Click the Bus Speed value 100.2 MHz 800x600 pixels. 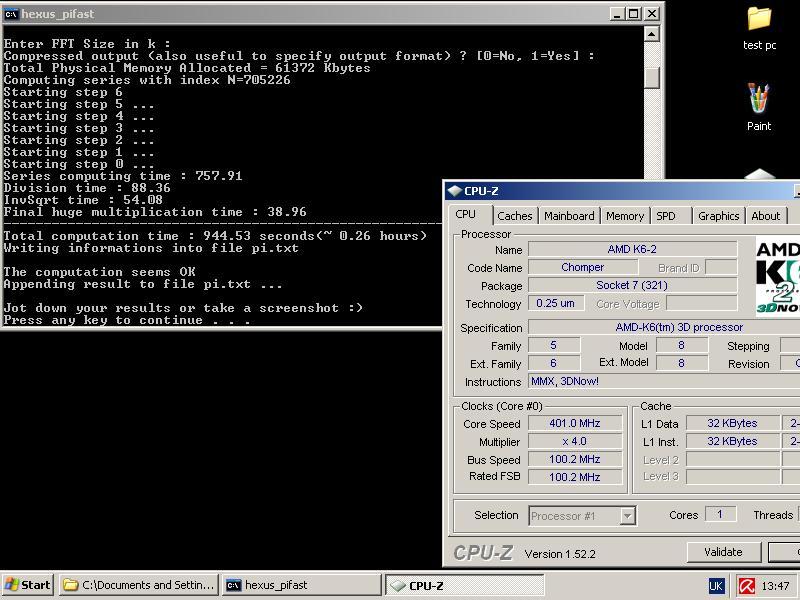[x=575, y=459]
